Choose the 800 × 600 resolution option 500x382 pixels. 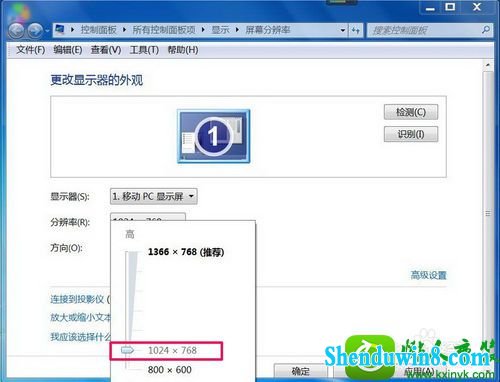click(x=170, y=370)
